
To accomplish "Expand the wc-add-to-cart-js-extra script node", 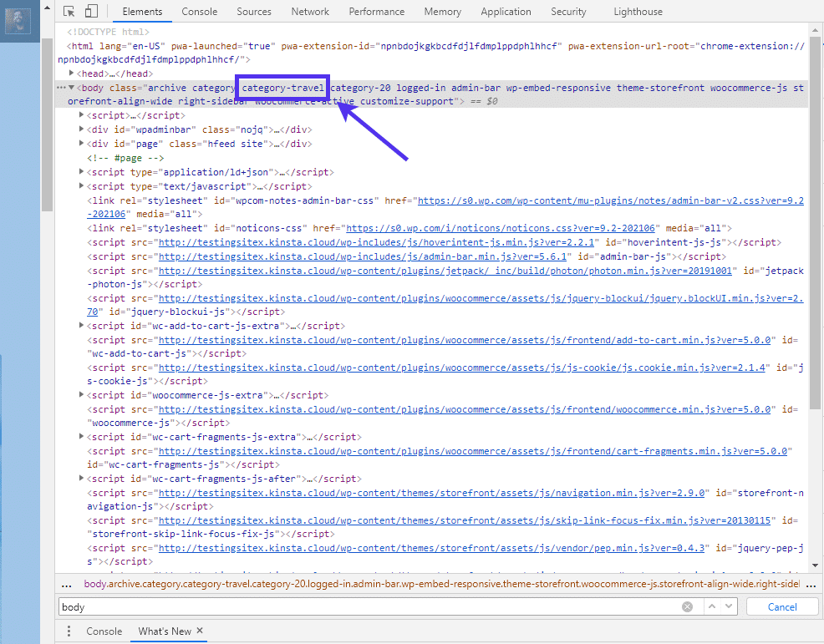I will click(82, 326).
